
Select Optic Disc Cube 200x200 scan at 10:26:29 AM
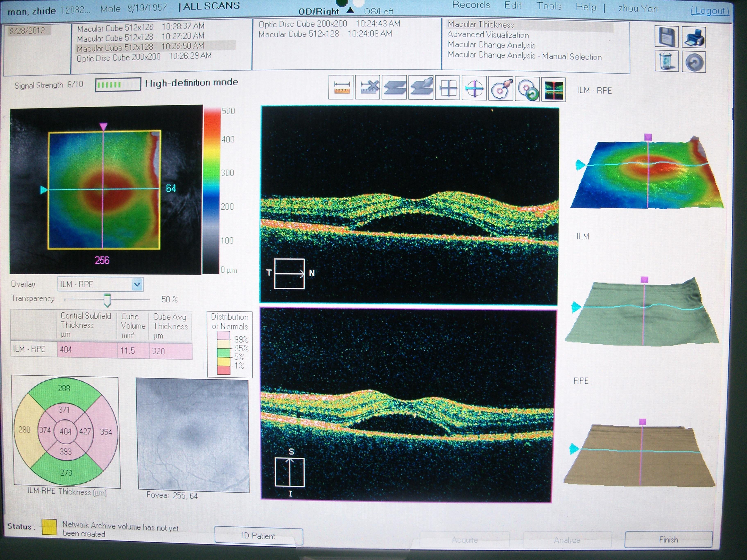(x=144, y=57)
